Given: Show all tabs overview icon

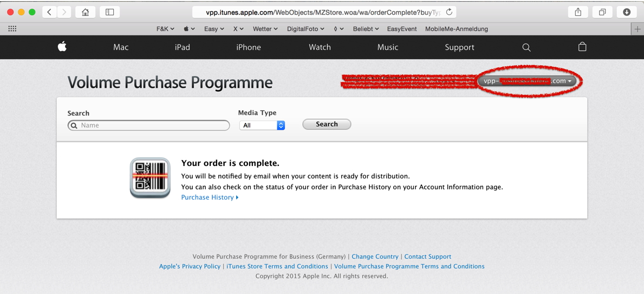Looking at the screenshot, I should [602, 12].
